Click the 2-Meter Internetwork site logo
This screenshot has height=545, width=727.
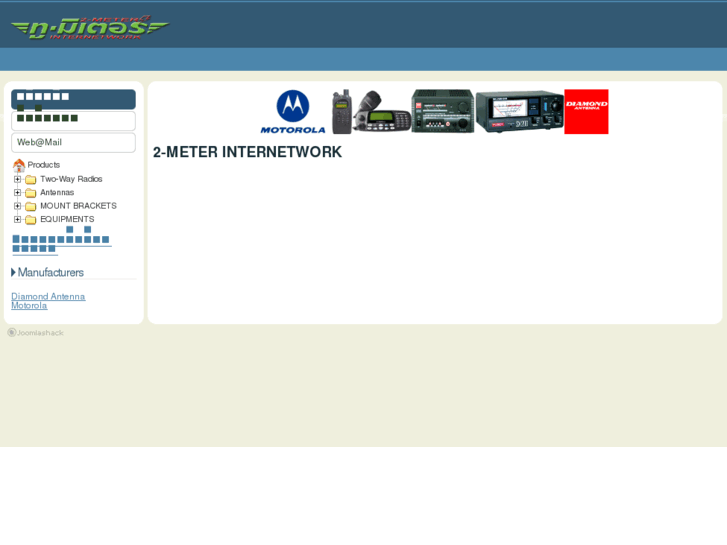click(90, 27)
